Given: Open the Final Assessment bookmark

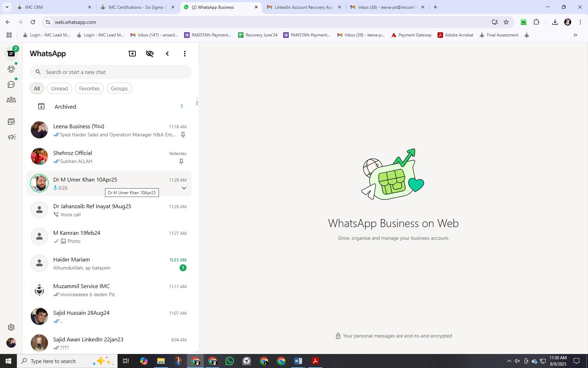Looking at the screenshot, I should coord(499,35).
